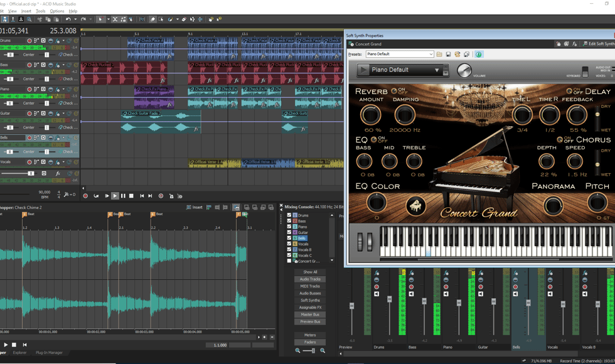Step to next preset with down stepper
The image size is (615, 364).
pos(446,73)
